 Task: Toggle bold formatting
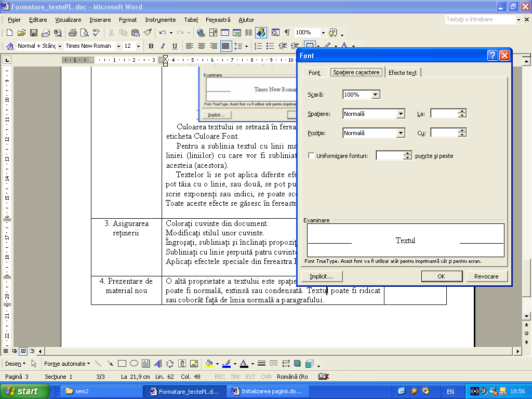(x=151, y=46)
